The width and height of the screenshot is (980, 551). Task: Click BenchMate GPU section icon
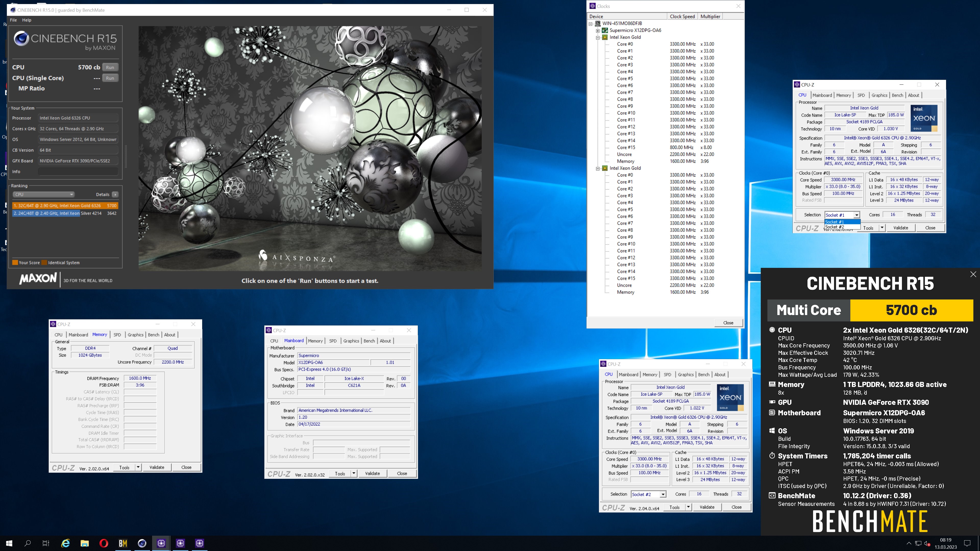tap(772, 402)
